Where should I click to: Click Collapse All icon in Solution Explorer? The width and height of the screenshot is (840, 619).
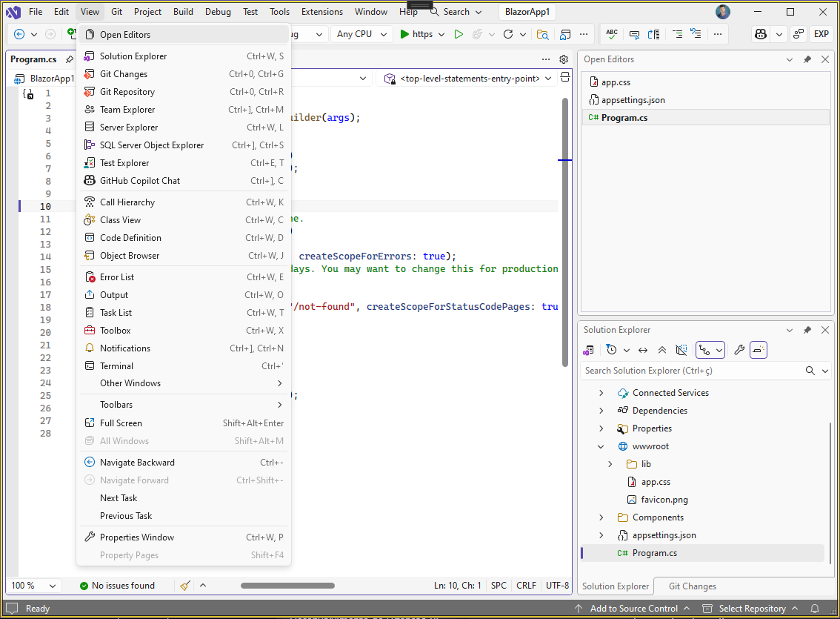point(662,350)
